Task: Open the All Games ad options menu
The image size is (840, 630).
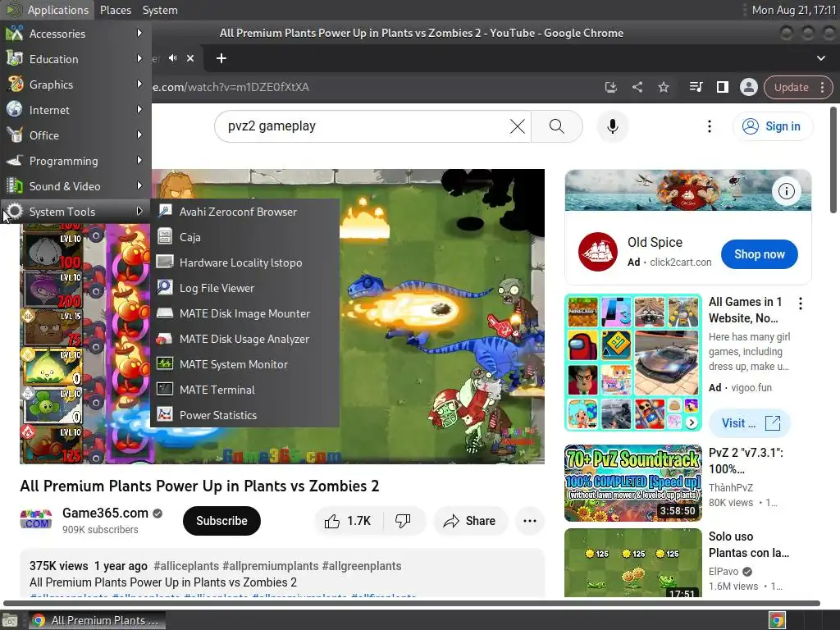Action: (801, 304)
